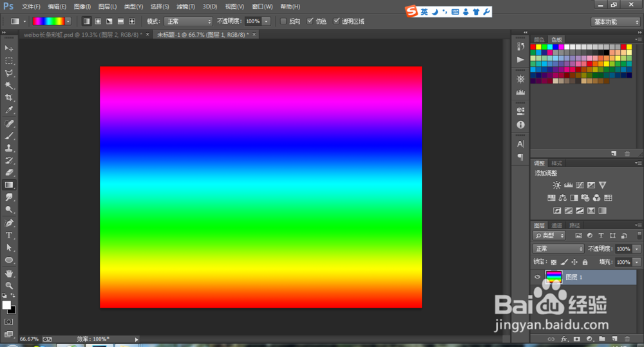The width and height of the screenshot is (644, 347).
Task: Open layer filter 类型 dropdown
Action: point(549,236)
